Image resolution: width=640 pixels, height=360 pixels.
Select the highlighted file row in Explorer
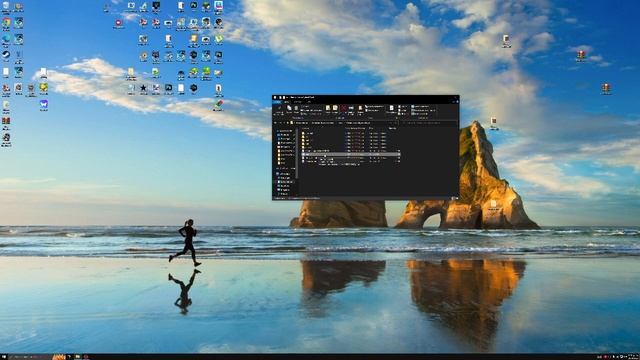tap(351, 154)
